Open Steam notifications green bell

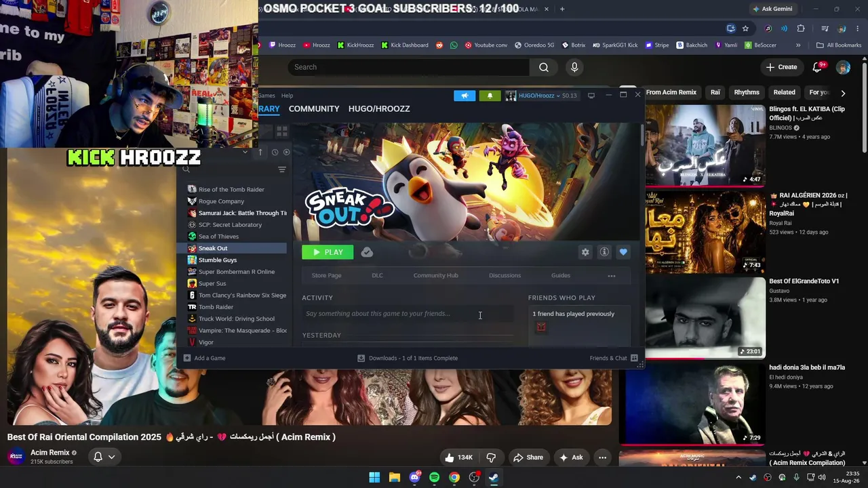(x=490, y=96)
